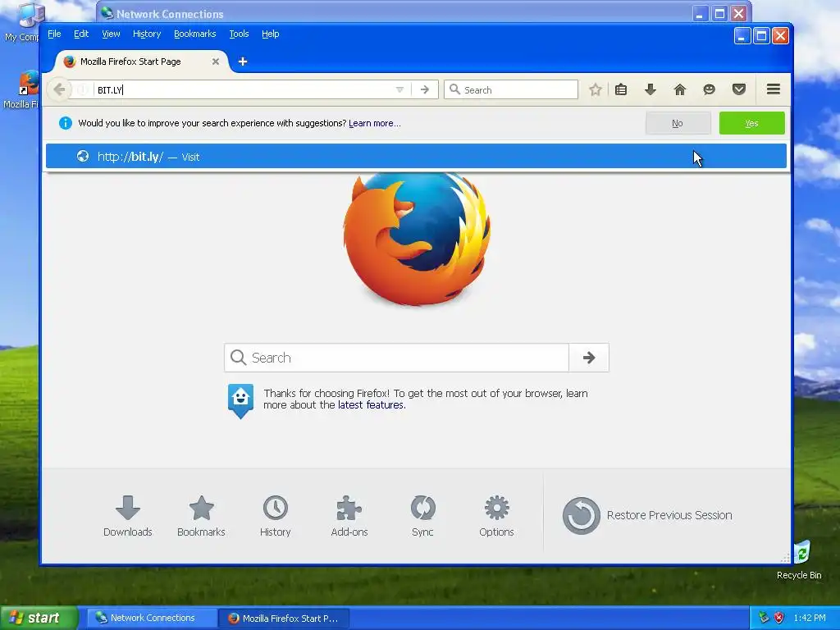Screen dimensions: 840x630
Task: Click the Windows start button
Action: pyautogui.click(x=39, y=618)
